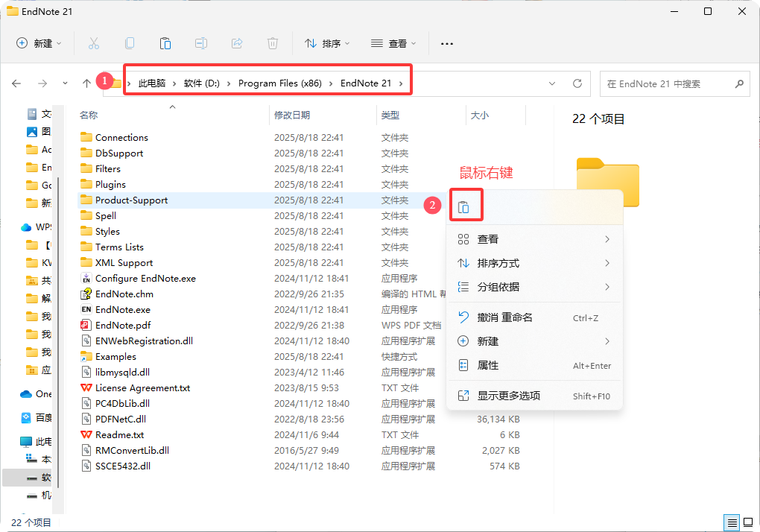
Task: Refresh the current folder
Action: 577,83
